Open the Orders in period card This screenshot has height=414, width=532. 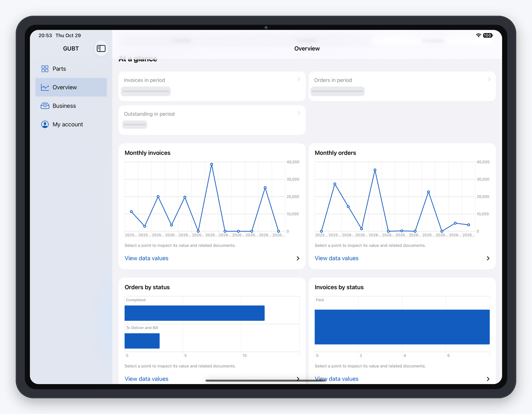(x=402, y=86)
